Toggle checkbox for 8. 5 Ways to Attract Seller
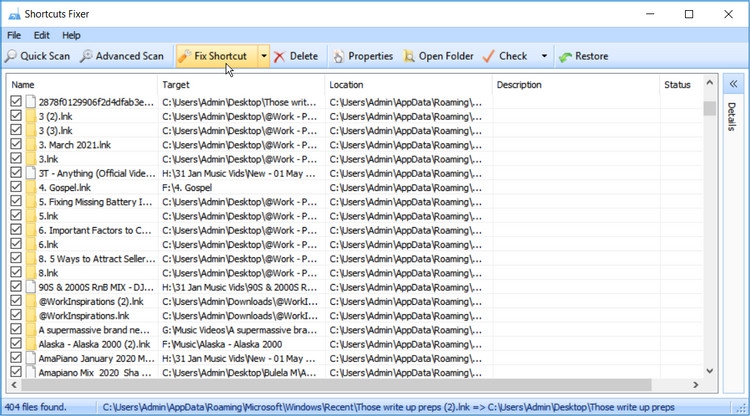This screenshot has width=750, height=416. coord(16,258)
